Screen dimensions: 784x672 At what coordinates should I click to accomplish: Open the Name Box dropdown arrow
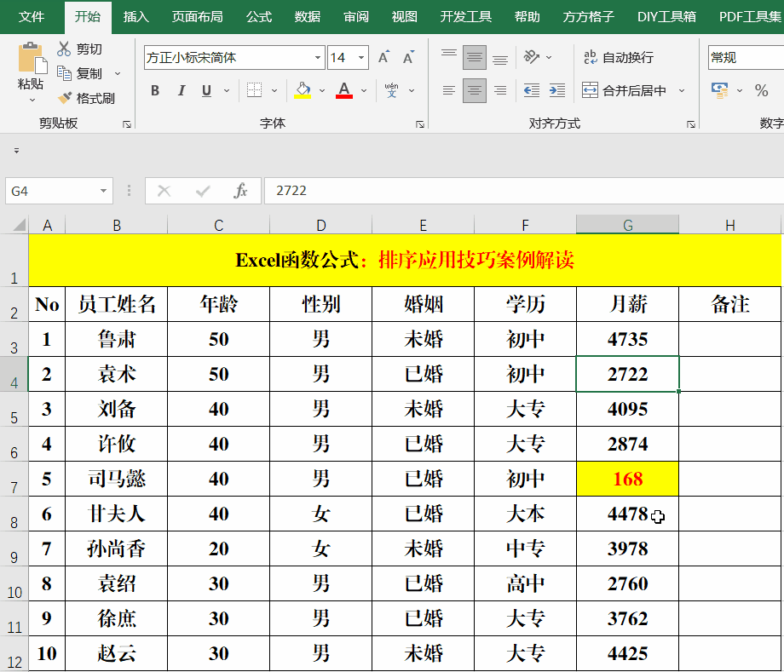coord(103,191)
